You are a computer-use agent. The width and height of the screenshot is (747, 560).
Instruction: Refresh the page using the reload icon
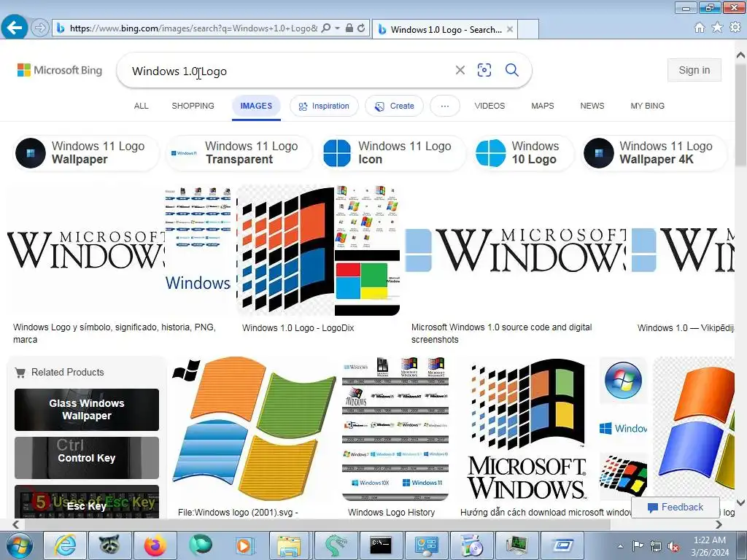(361, 28)
